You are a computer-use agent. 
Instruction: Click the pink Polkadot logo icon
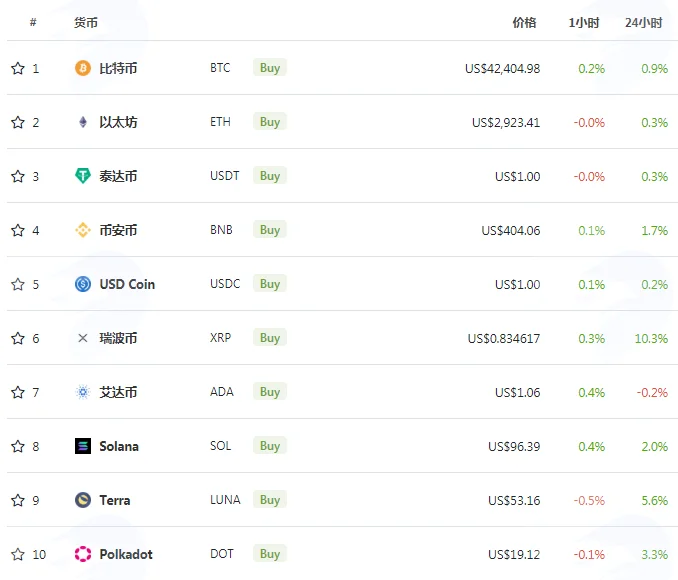[x=83, y=554]
